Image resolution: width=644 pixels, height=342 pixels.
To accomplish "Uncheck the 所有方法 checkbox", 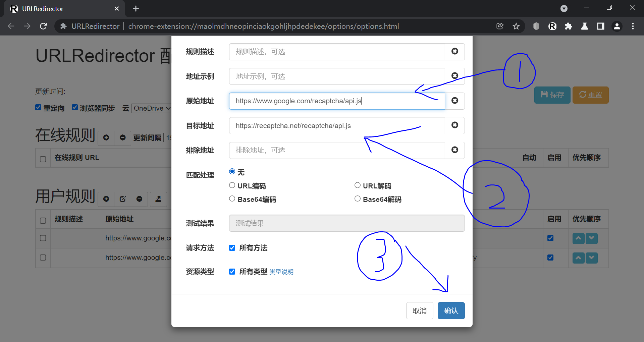I will pos(232,248).
